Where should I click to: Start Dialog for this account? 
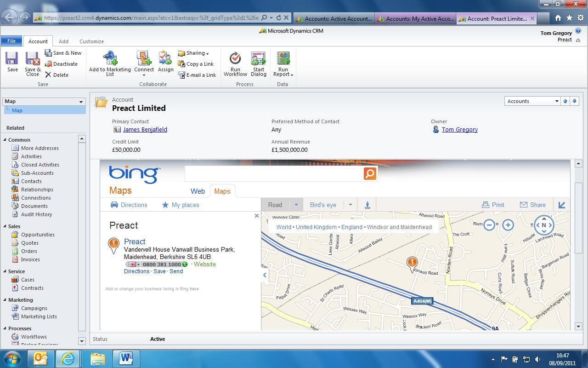click(258, 63)
